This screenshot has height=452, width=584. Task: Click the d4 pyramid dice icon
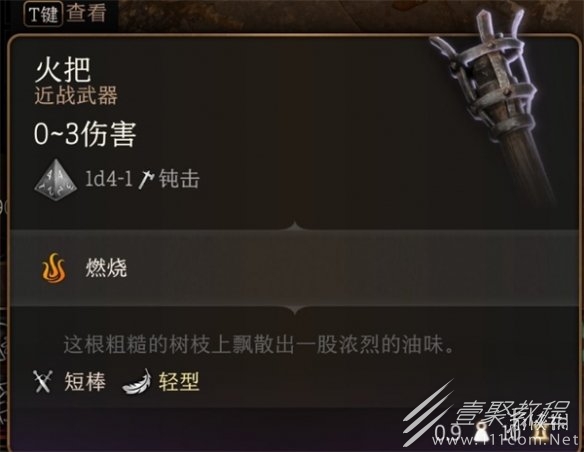(55, 180)
